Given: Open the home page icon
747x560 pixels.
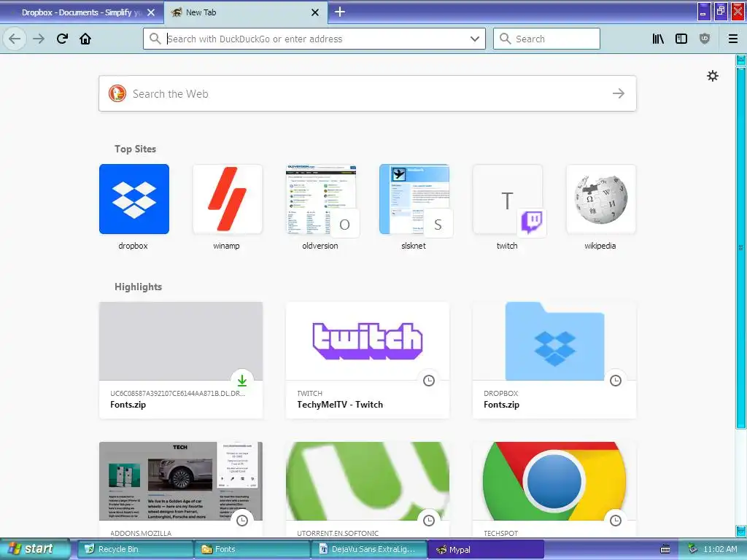Looking at the screenshot, I should click(85, 39).
